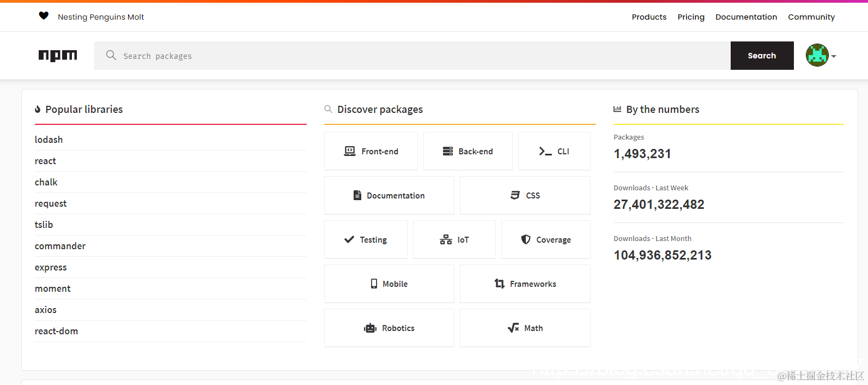This screenshot has height=385, width=868.
Task: Open the npm logo home link
Action: [x=58, y=56]
